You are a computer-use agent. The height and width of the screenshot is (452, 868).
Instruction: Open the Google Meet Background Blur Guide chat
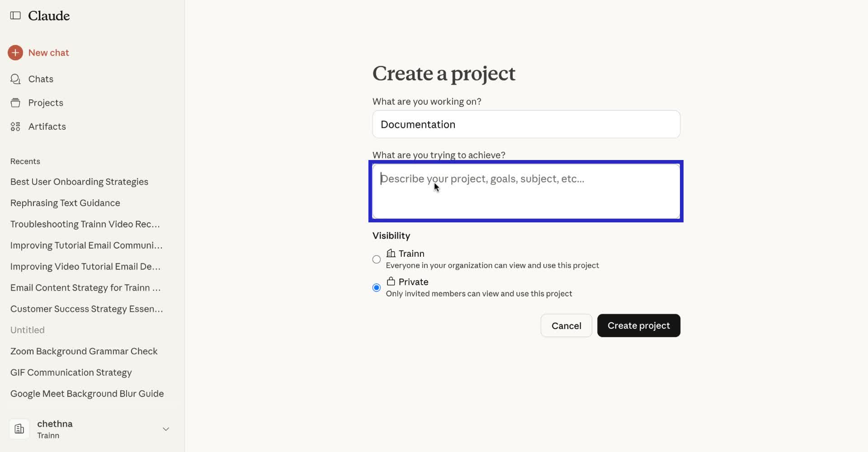pyautogui.click(x=86, y=393)
